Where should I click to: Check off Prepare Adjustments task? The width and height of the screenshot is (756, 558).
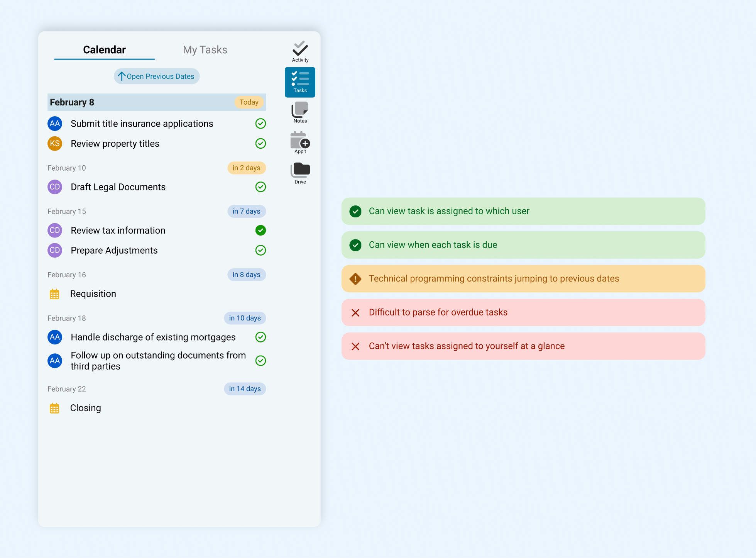pos(260,250)
